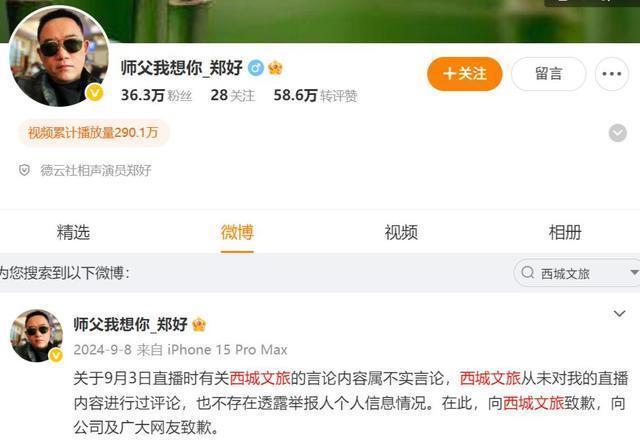Open the post options chevron menu

pyautogui.click(x=619, y=313)
